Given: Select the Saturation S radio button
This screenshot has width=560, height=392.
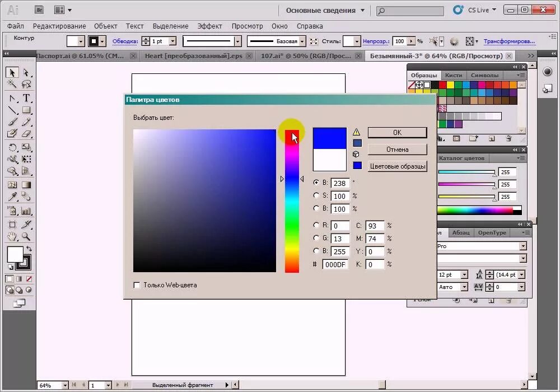Looking at the screenshot, I should click(316, 195).
